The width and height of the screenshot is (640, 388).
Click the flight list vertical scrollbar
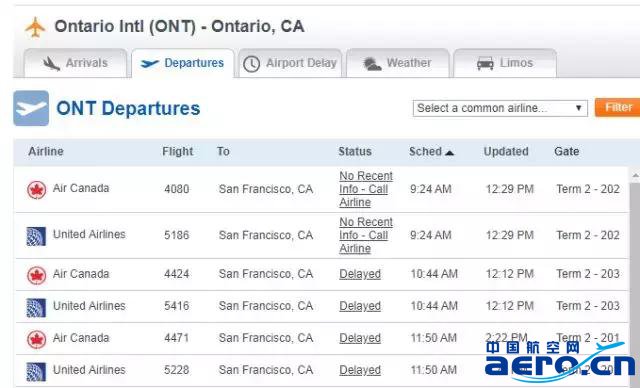[x=635, y=277]
